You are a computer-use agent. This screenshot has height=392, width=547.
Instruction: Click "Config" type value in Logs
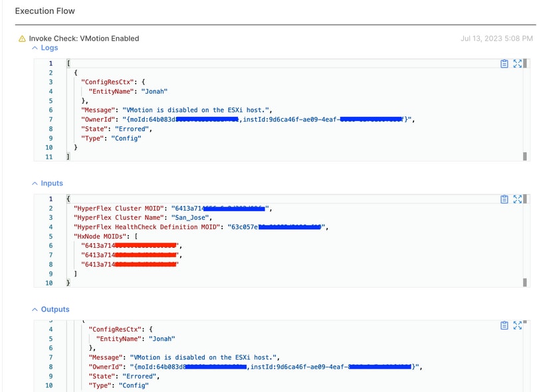tap(126, 138)
